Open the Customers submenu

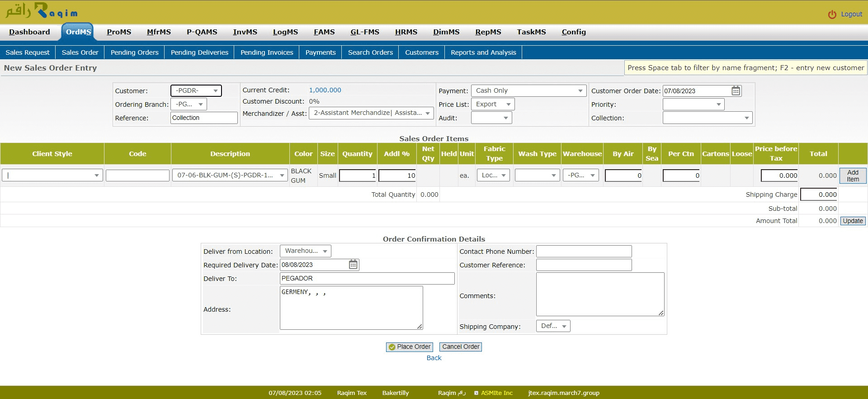pos(422,52)
